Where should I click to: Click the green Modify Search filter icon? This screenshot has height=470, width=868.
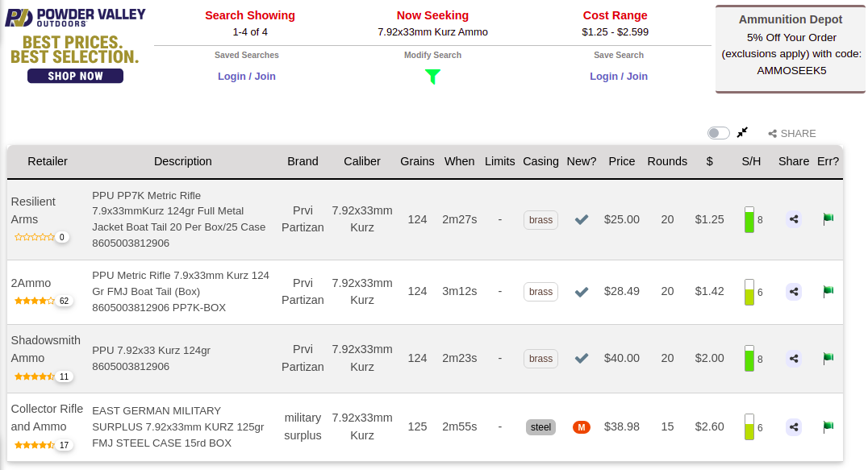432,77
